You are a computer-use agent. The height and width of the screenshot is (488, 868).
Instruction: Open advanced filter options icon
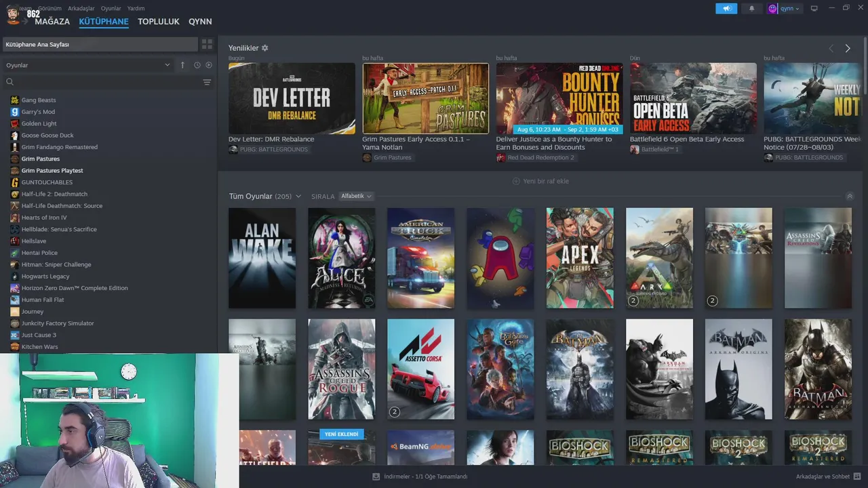[207, 82]
